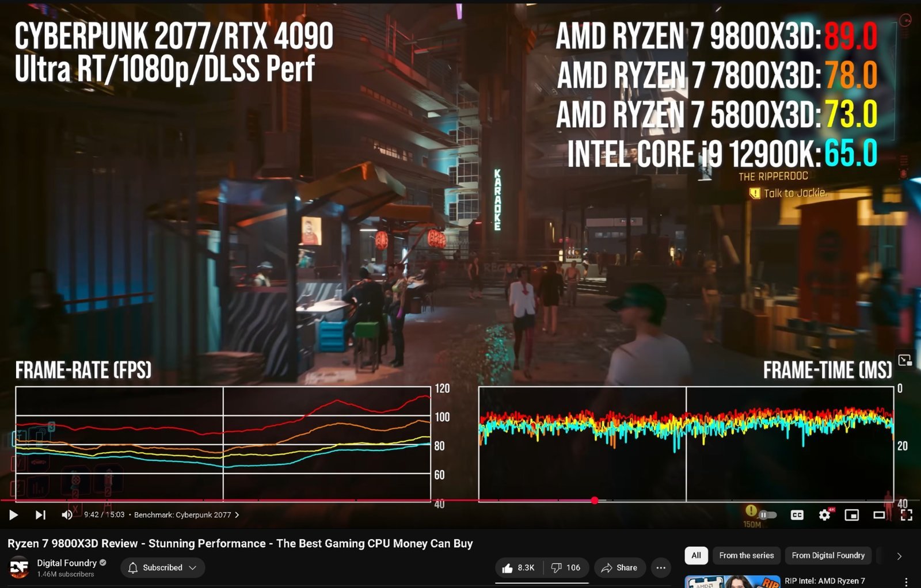Viewport: 921px width, 588px height.
Task: Open the RIP Intel: AMD Ryzen 7 video thumbnail
Action: click(x=732, y=581)
